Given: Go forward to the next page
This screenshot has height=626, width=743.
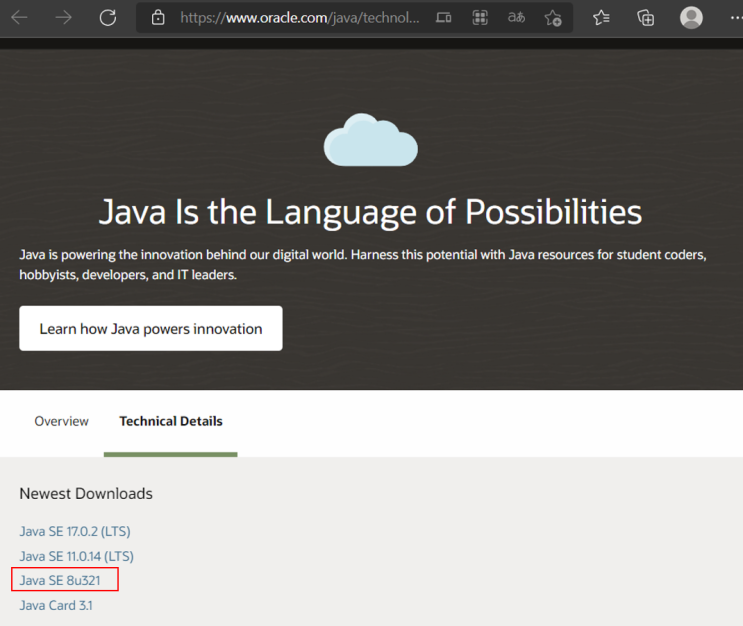Looking at the screenshot, I should point(63,18).
